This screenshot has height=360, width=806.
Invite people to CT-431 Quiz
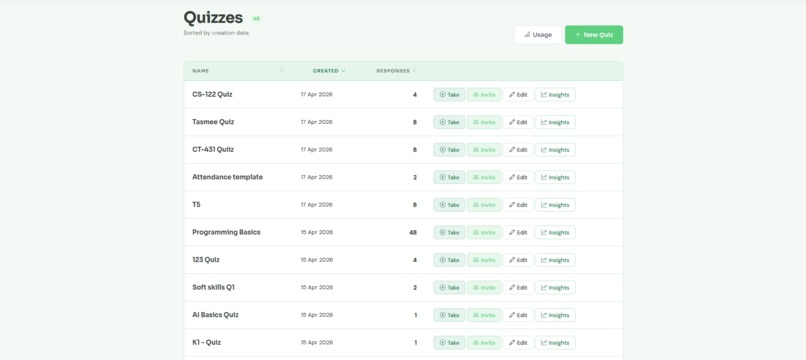484,150
